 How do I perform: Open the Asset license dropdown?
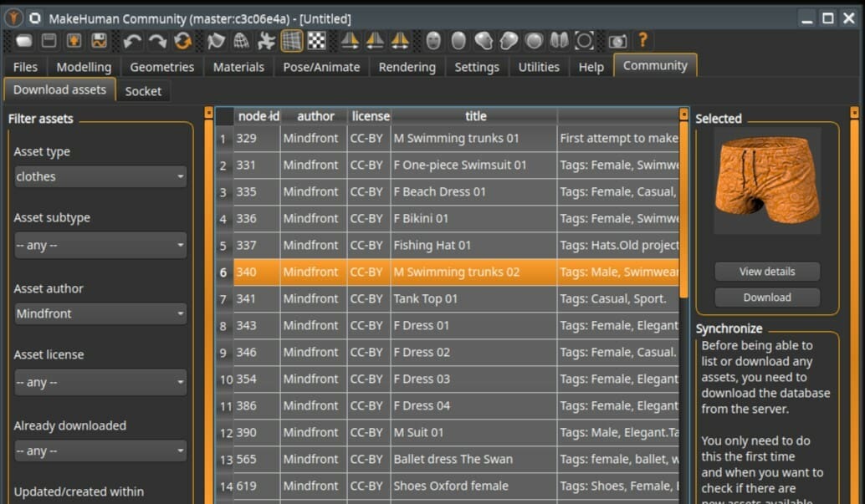click(x=100, y=382)
